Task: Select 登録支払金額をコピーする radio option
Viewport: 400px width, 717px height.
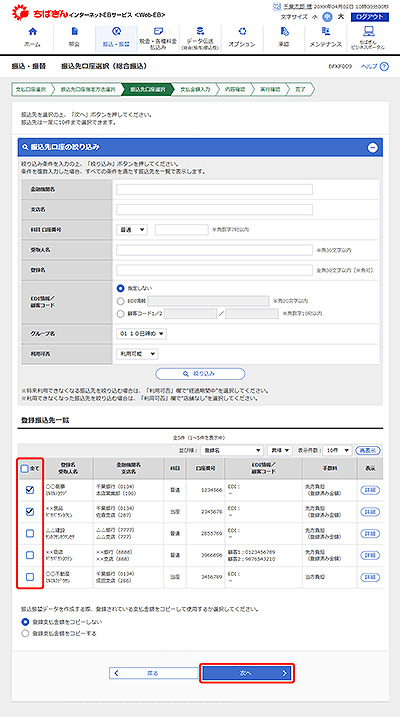Action: (25, 633)
